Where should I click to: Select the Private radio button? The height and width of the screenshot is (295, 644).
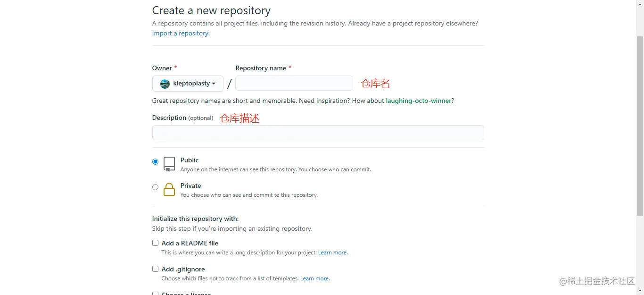point(155,187)
